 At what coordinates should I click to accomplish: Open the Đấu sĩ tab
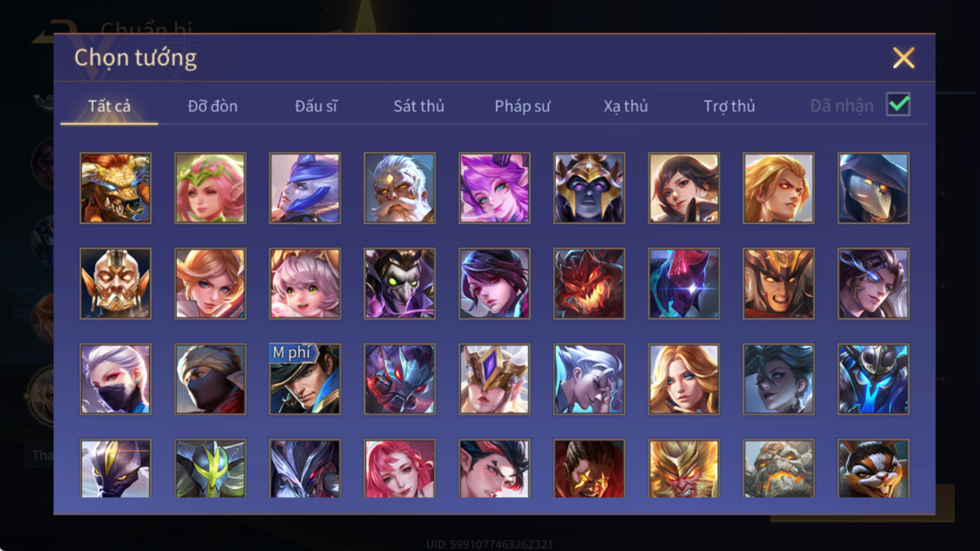[x=316, y=106]
